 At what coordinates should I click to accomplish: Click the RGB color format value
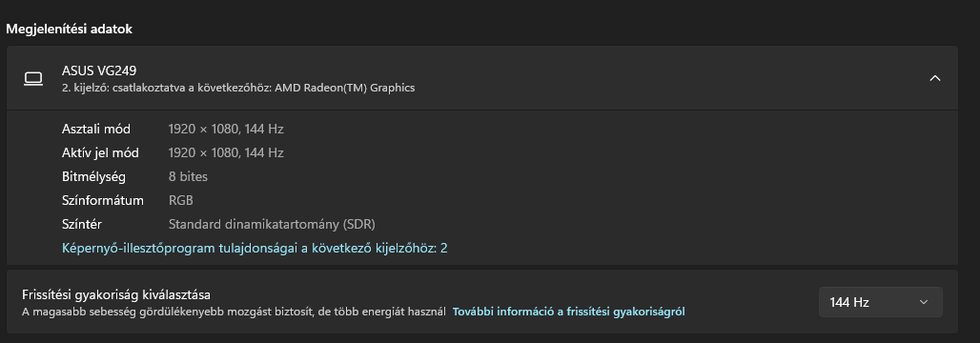pos(180,200)
